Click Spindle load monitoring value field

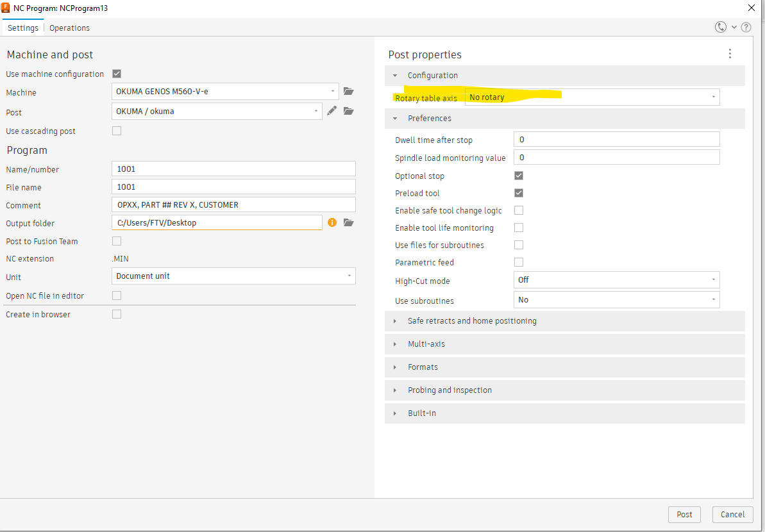tap(616, 158)
